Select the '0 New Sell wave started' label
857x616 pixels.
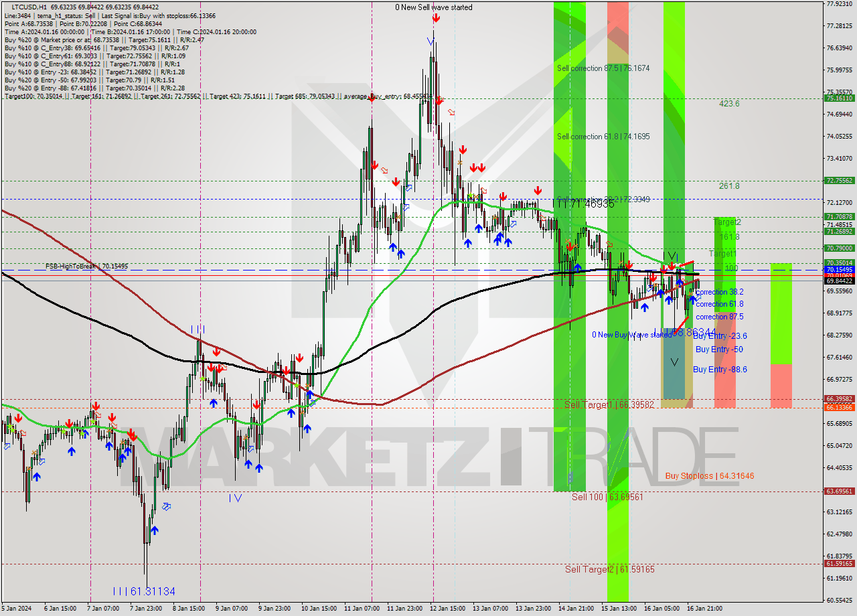click(433, 7)
